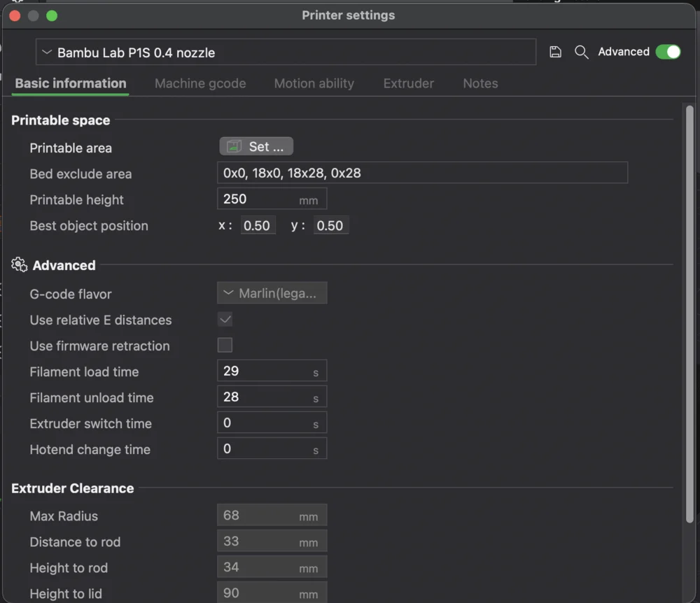Click the Height to lid 90 mm field
This screenshot has width=700, height=603.
click(x=272, y=593)
